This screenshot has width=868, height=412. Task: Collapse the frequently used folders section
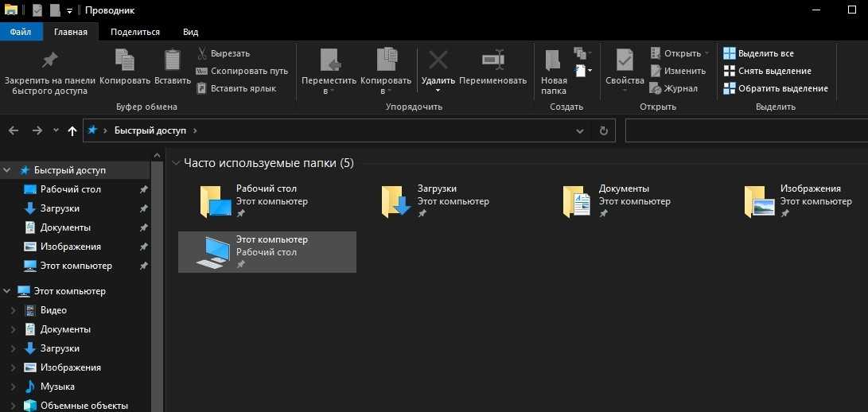pyautogui.click(x=176, y=163)
